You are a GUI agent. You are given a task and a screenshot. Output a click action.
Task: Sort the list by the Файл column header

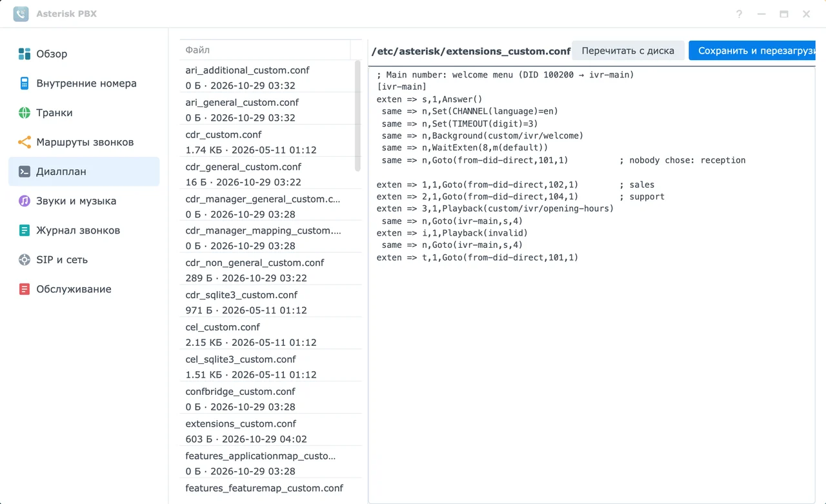tap(265, 50)
